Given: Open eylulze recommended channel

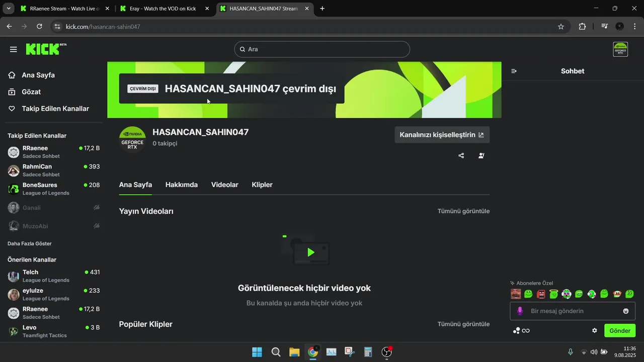Looking at the screenshot, I should tap(53, 294).
